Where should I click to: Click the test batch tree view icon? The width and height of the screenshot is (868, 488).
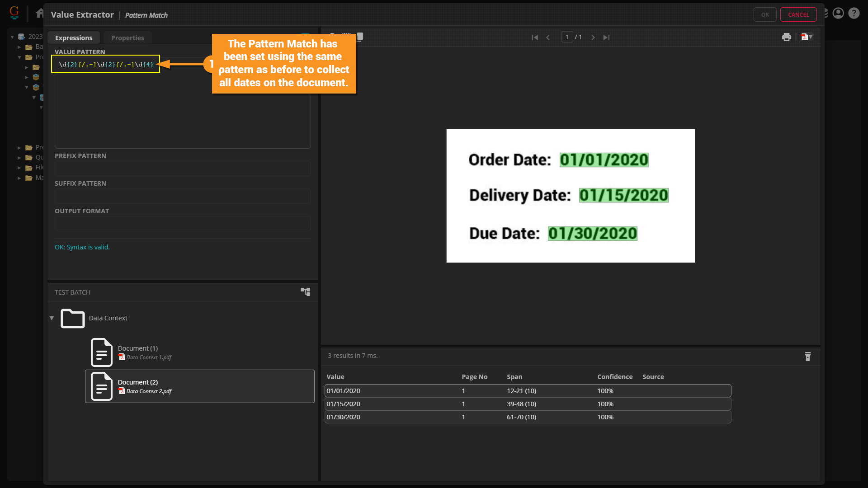306,292
